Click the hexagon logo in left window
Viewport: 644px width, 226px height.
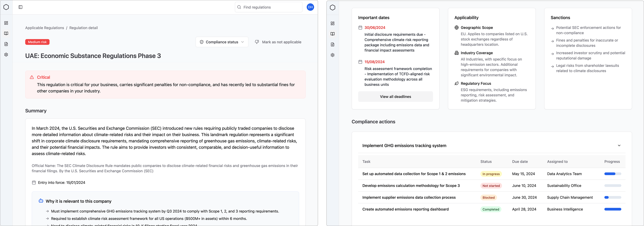(x=6, y=7)
